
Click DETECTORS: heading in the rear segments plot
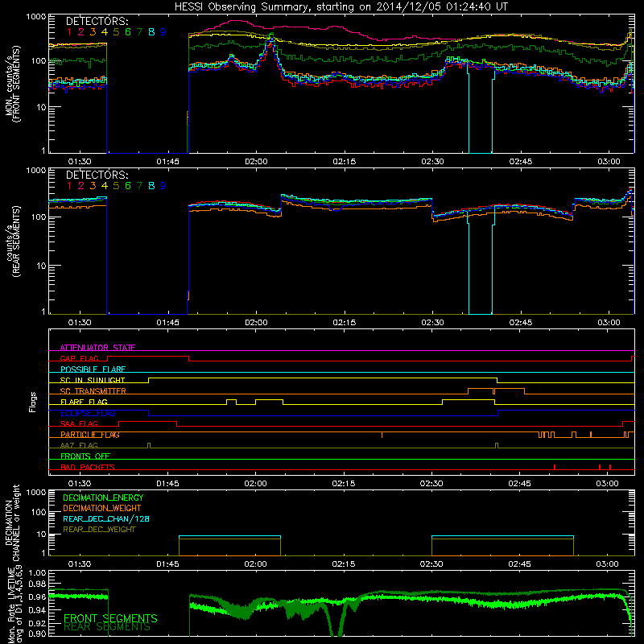tap(97, 175)
